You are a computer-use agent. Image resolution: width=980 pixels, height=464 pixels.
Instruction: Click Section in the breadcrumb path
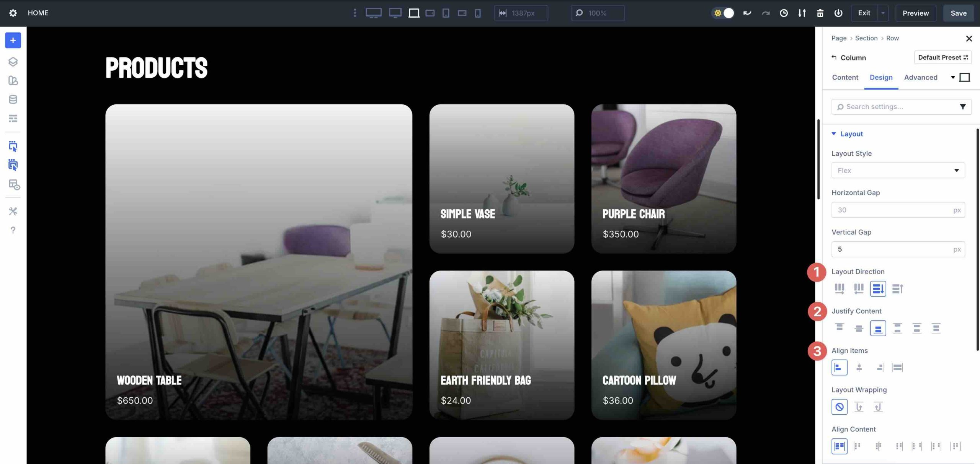pyautogui.click(x=866, y=38)
